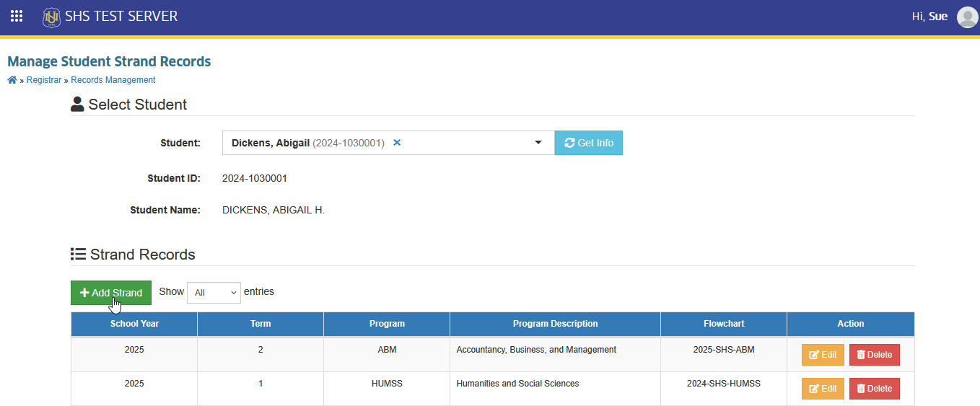
Task: Go to home via breadcrumb house icon
Action: 12,80
